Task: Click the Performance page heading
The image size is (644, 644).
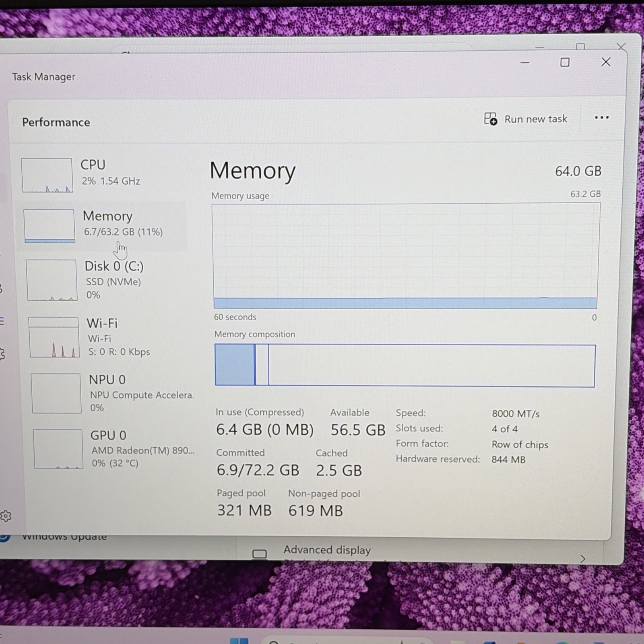Action: 56,122
